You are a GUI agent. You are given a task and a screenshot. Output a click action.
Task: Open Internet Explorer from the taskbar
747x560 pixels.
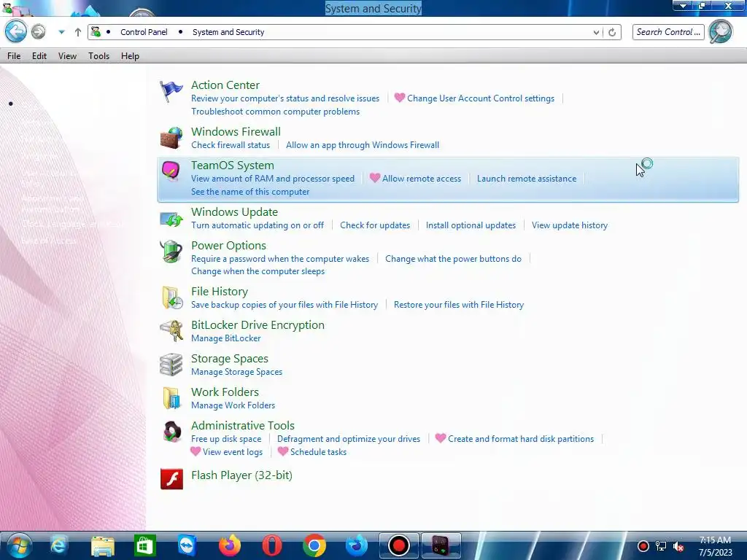59,545
